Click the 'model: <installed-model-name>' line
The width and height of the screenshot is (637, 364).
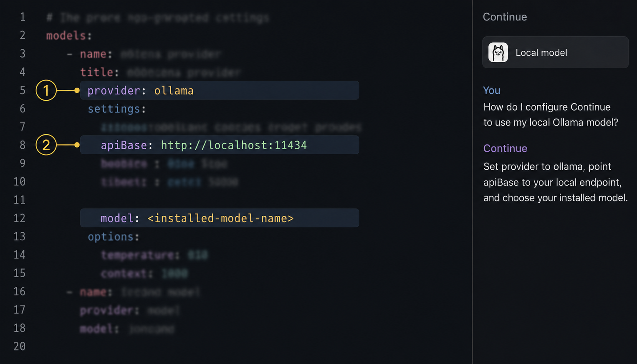click(x=220, y=218)
